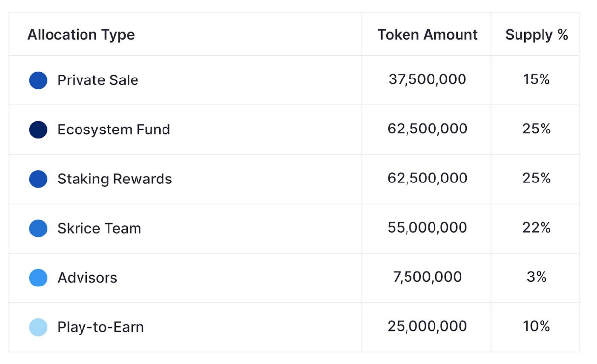Select the Supply % column header
The image size is (597, 364).
pos(536,35)
